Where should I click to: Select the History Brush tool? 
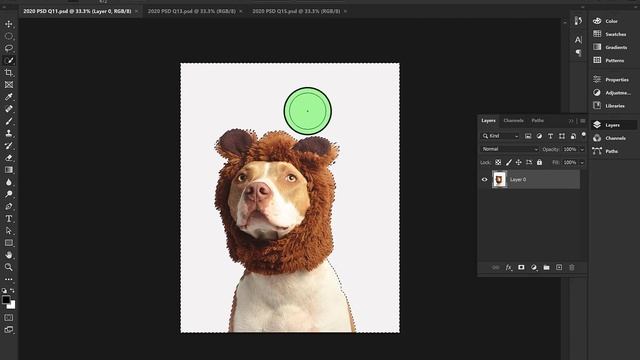coord(9,145)
